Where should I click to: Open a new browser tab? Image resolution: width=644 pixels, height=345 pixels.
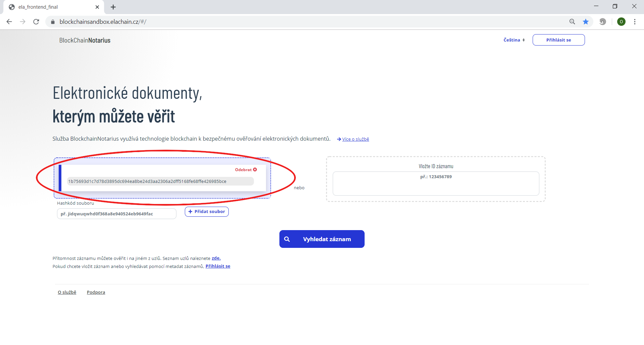113,7
